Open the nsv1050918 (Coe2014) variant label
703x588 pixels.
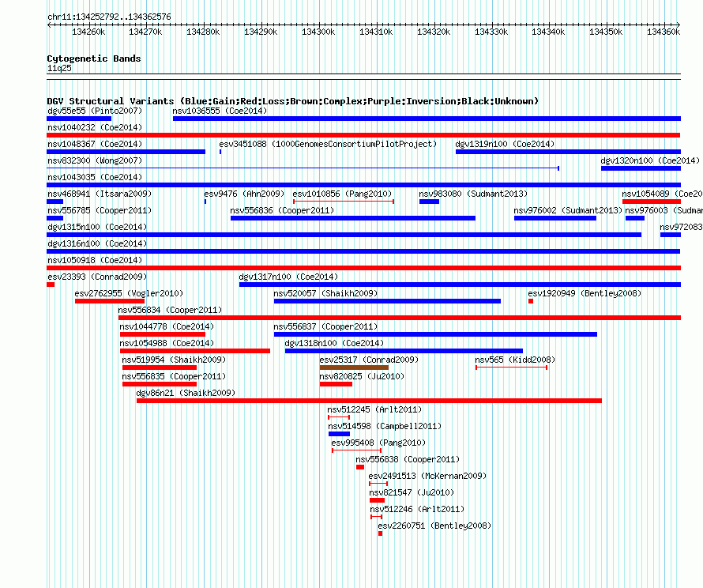coord(95,260)
